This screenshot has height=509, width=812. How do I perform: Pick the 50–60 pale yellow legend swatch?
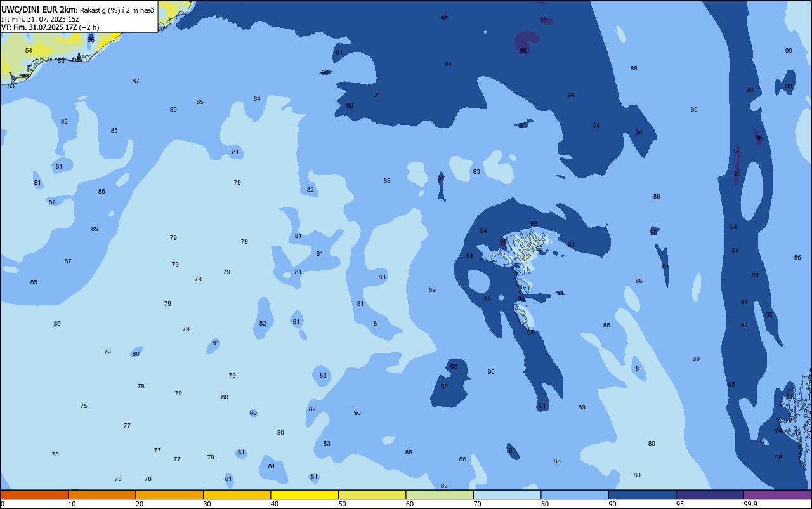(372, 494)
